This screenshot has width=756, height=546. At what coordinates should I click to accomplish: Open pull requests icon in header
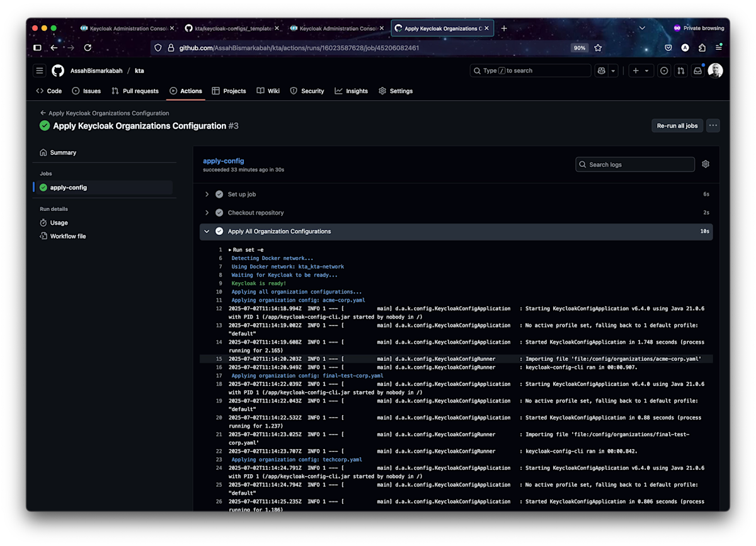pyautogui.click(x=680, y=71)
